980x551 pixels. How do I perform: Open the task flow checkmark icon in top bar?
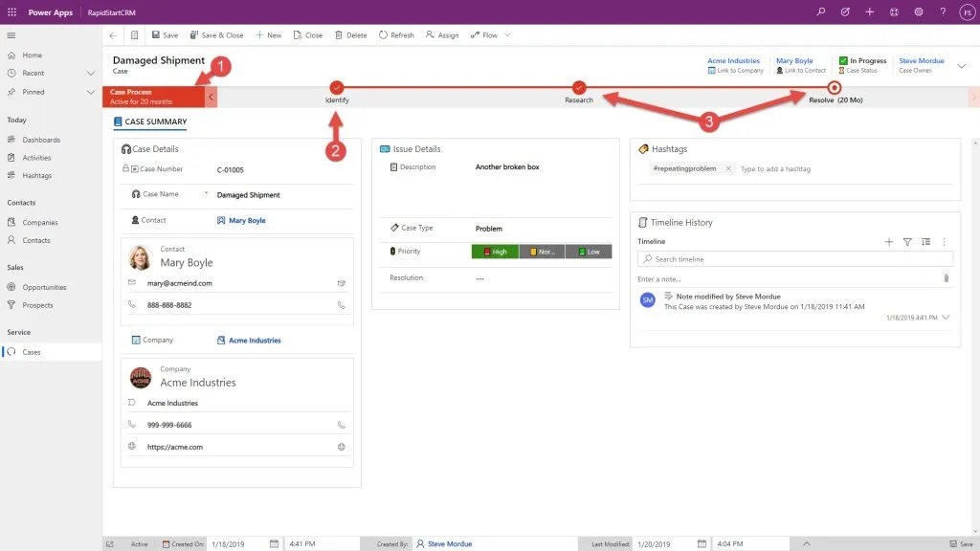tap(845, 11)
